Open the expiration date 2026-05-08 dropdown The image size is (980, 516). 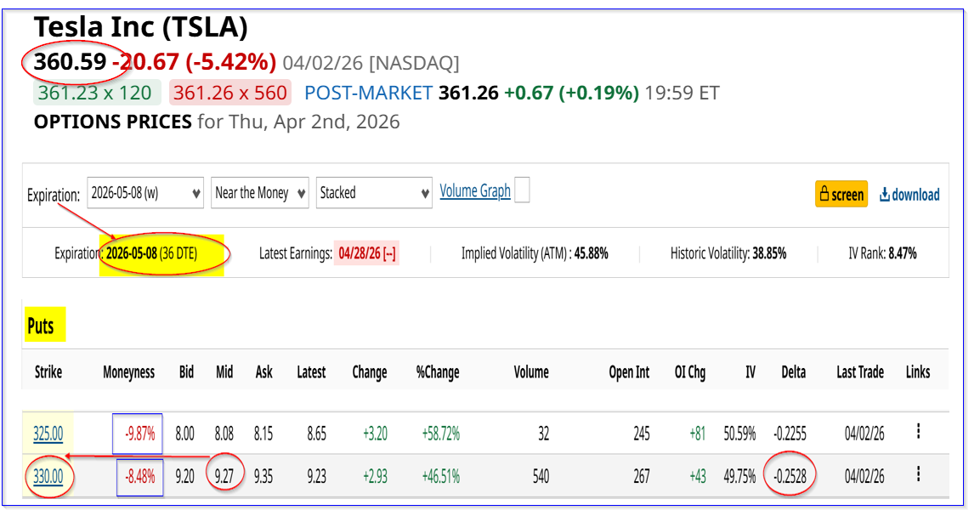(x=145, y=193)
